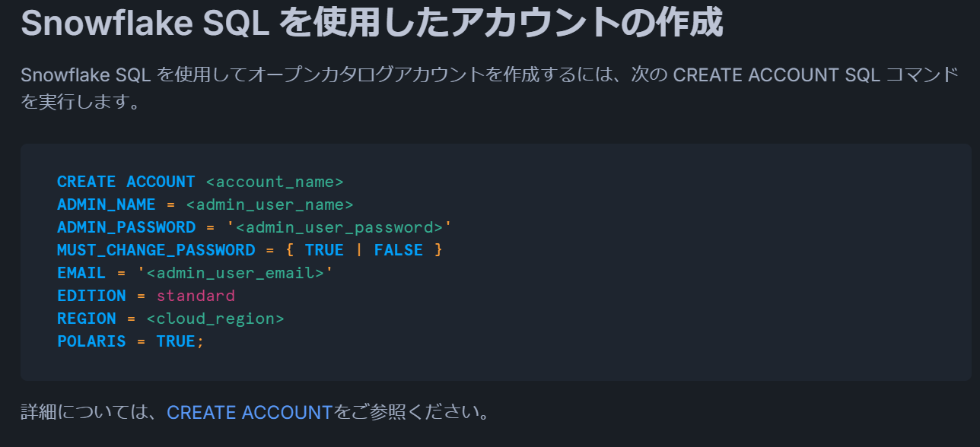The width and height of the screenshot is (980, 447).
Task: Click the '<admin_user_password>' placeholder value
Action: (339, 227)
